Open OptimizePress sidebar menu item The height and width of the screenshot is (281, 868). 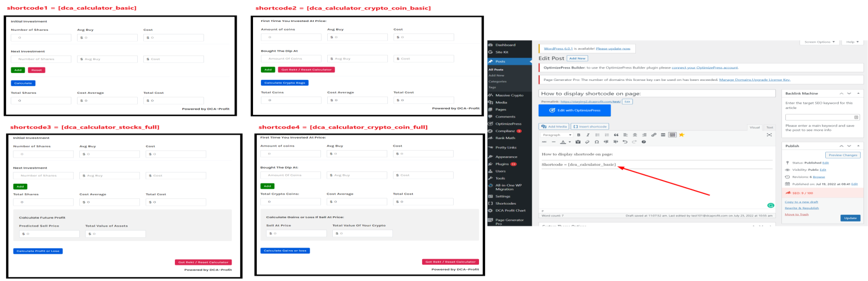coord(508,124)
